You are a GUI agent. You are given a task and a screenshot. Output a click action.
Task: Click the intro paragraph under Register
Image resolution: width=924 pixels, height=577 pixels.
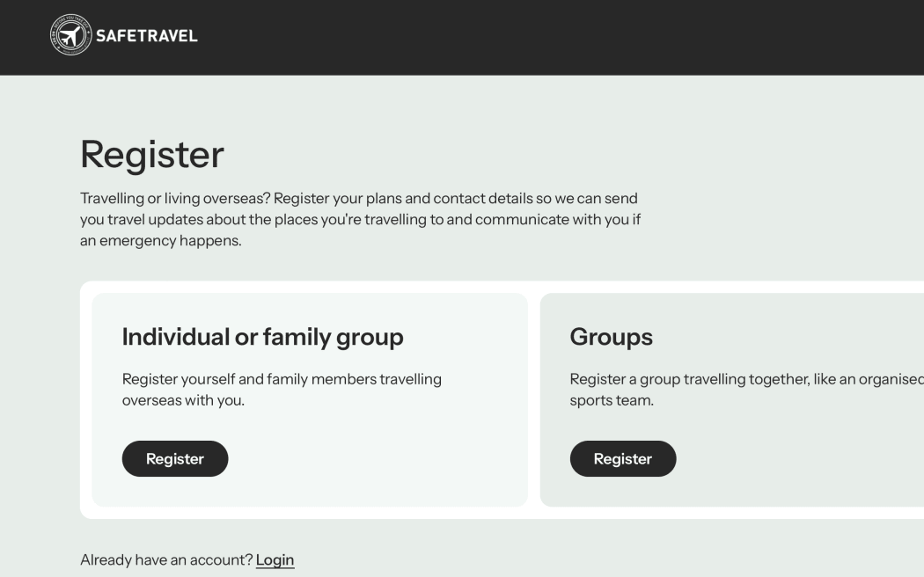[361, 219]
